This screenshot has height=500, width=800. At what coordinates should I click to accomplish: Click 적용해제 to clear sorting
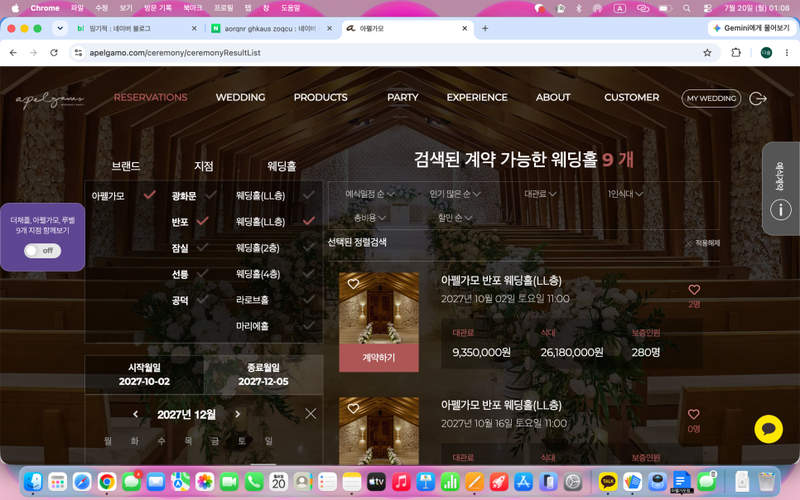point(703,243)
